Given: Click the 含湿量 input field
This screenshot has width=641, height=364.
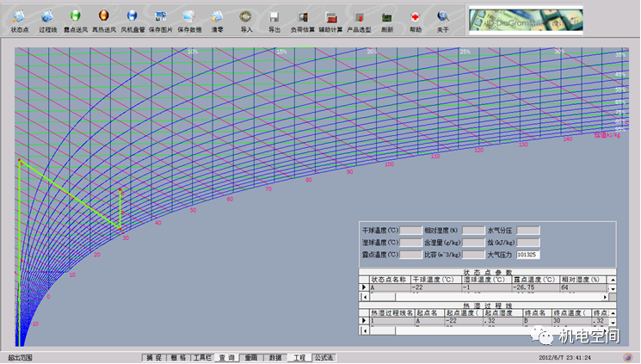Looking at the screenshot, I should click(x=473, y=243).
